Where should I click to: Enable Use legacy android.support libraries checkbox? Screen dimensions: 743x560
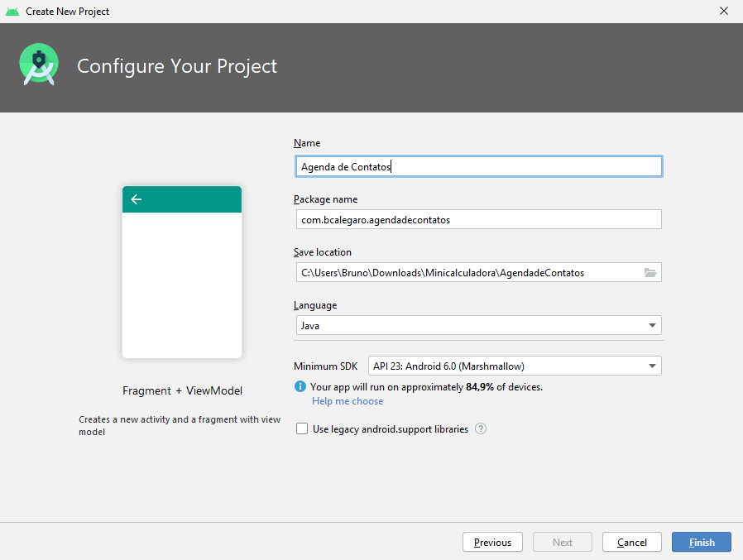point(302,429)
